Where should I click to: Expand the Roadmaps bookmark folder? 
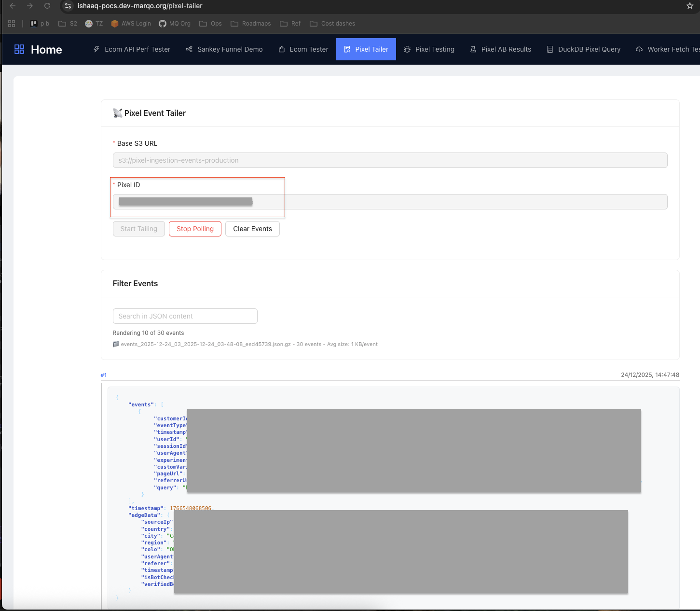pos(251,24)
